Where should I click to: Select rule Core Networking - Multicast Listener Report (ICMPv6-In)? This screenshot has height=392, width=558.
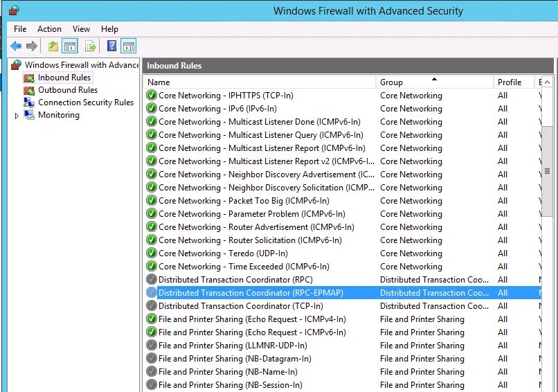coord(262,148)
